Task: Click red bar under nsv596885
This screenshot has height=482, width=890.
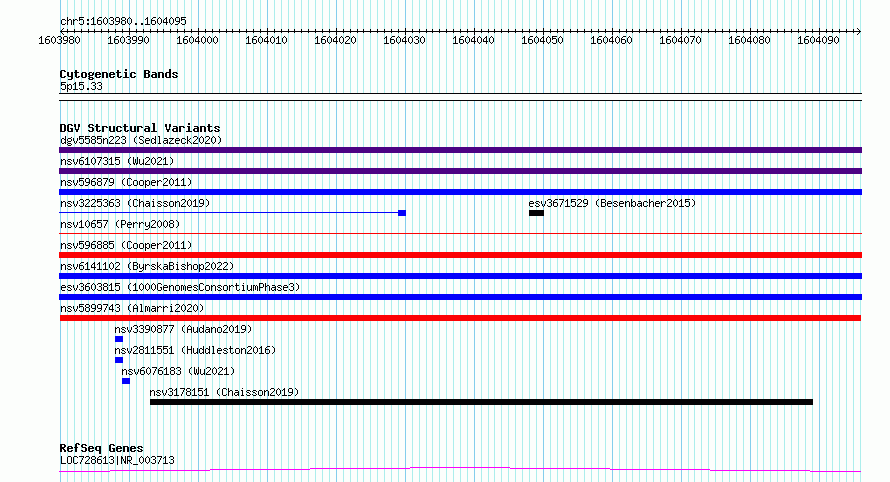Action: 460,255
